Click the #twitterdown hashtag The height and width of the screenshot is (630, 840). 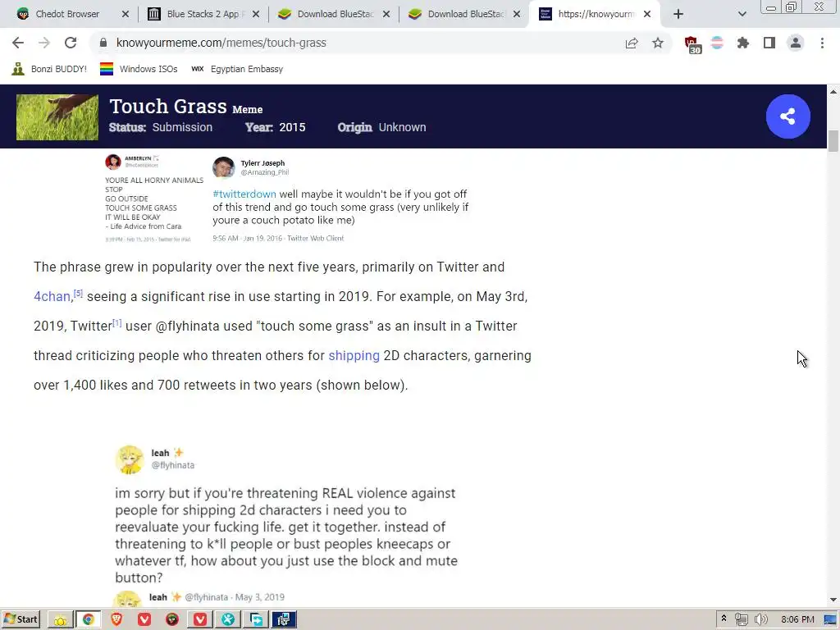(x=244, y=194)
